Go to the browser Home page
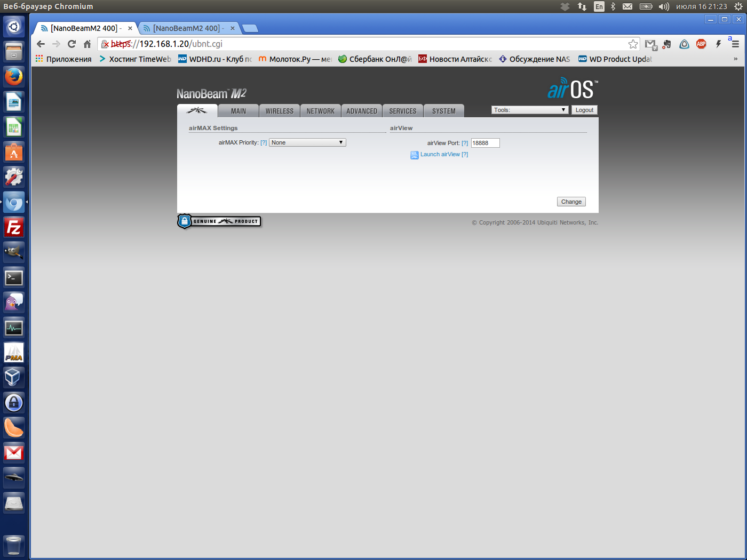 coord(88,44)
